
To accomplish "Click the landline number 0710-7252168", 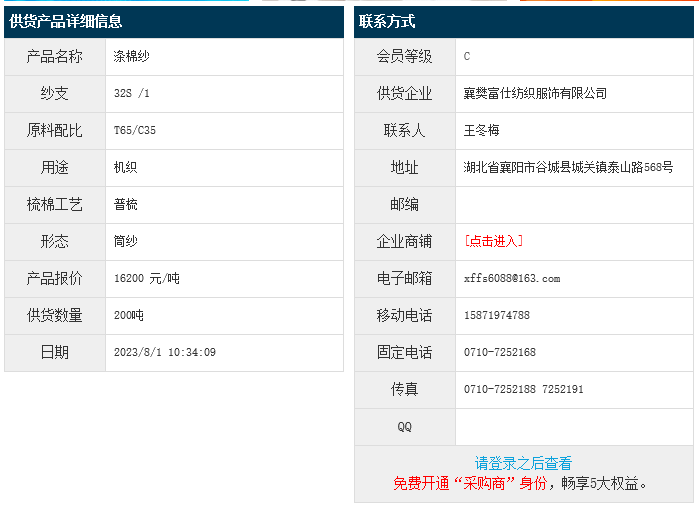I will click(x=500, y=352).
